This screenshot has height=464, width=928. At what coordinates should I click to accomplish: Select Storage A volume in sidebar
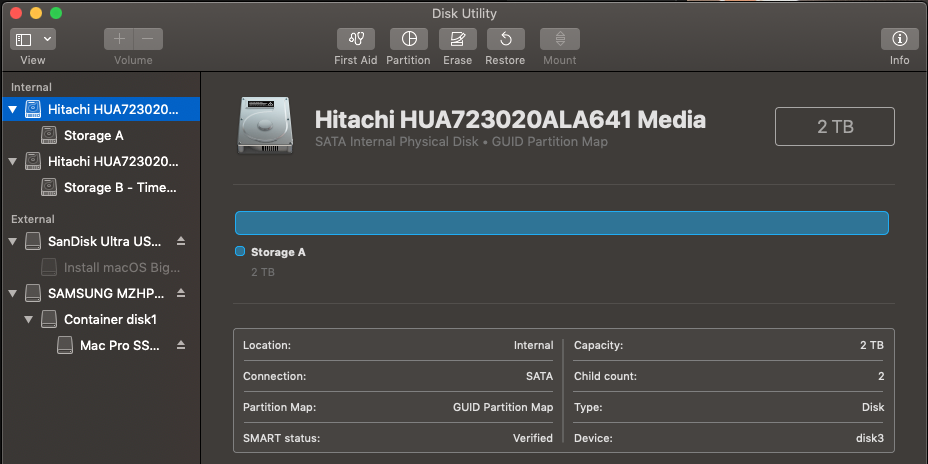click(x=101, y=136)
